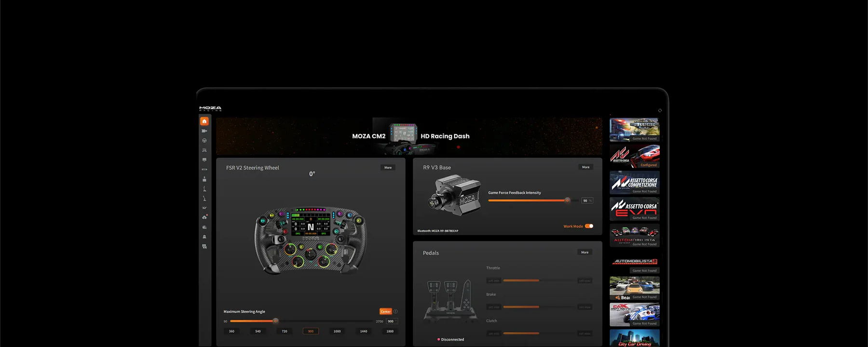Click the top-right window settings icon
This screenshot has width=868, height=347.
pos(660,110)
